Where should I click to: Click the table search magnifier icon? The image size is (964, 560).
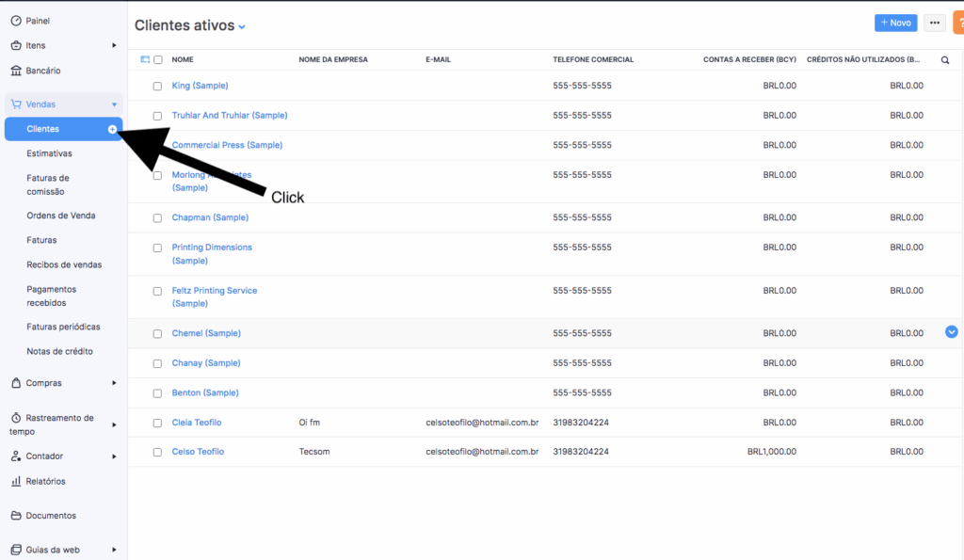click(945, 60)
